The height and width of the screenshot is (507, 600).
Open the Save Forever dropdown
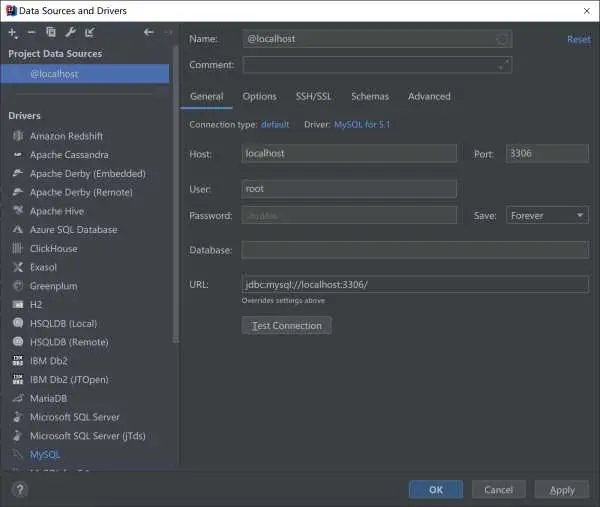coord(547,215)
